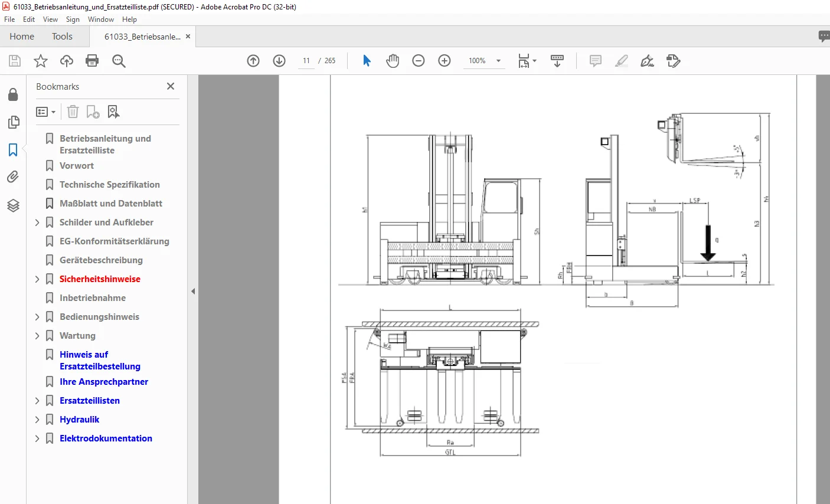Jump to EG-Konformitätserklärung bookmark

tap(115, 241)
